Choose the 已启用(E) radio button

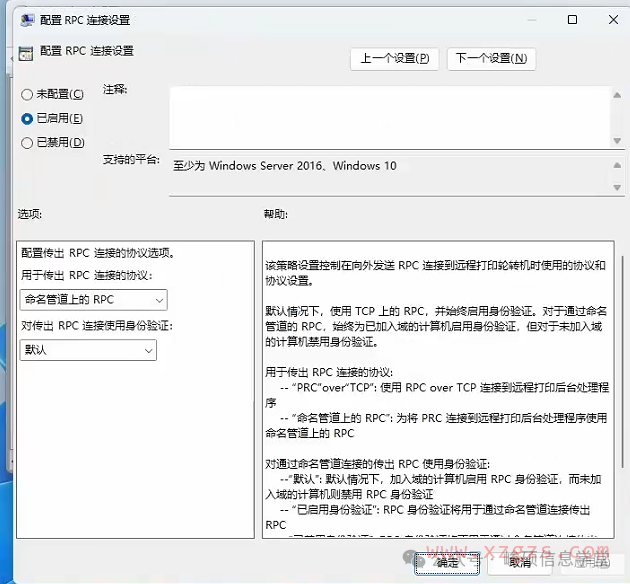(27, 118)
